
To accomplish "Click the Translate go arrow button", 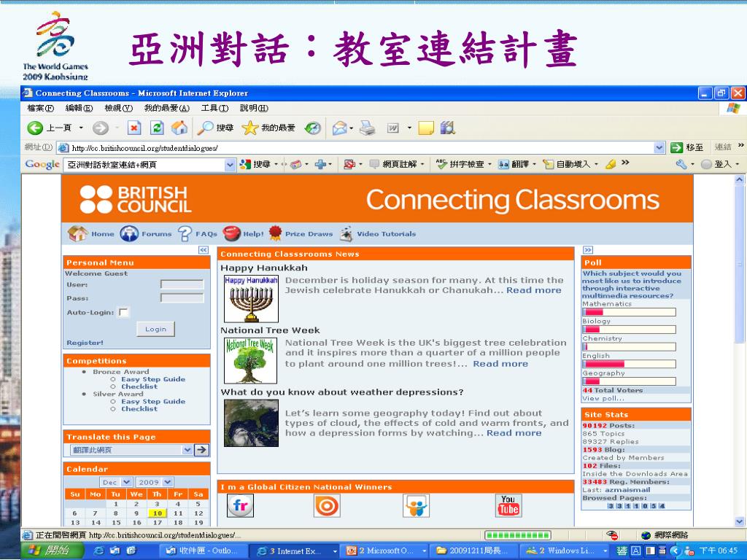I will pos(202,449).
